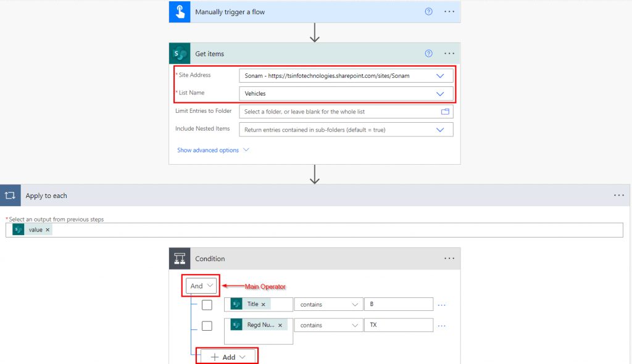632x364 pixels.
Task: Click the SharePoint Get items icon
Action: [x=180, y=54]
